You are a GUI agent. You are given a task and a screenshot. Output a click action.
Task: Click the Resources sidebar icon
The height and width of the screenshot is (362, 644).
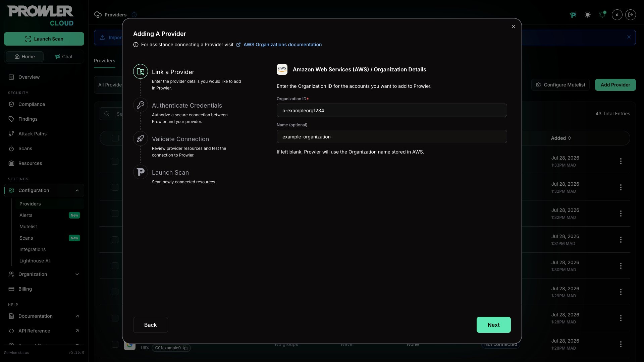click(11, 163)
